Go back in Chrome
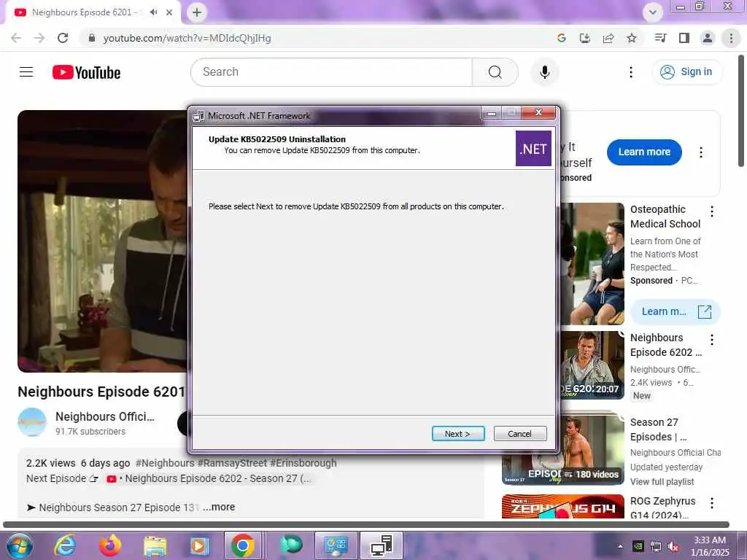747x560 pixels. click(x=16, y=38)
